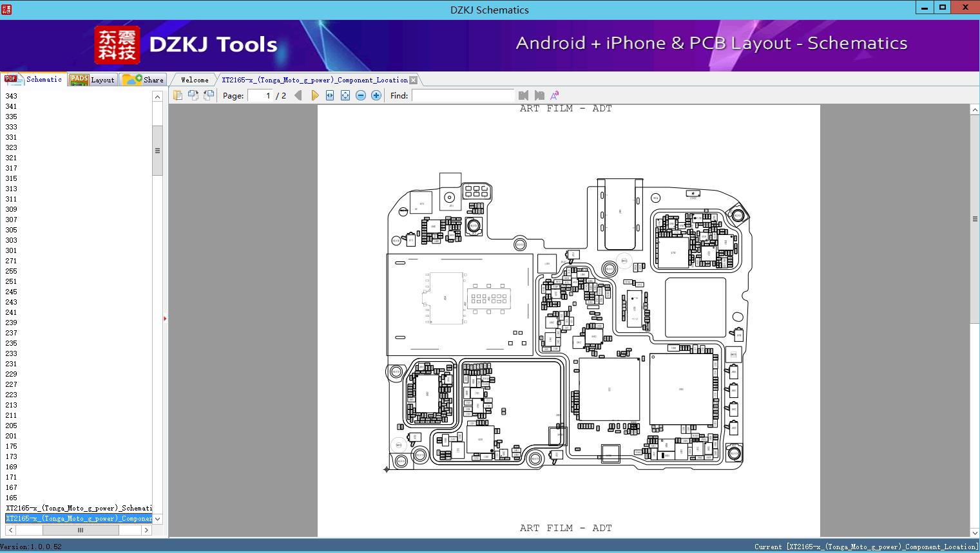Select list item 323
This screenshot has width=980, height=553.
coord(11,147)
